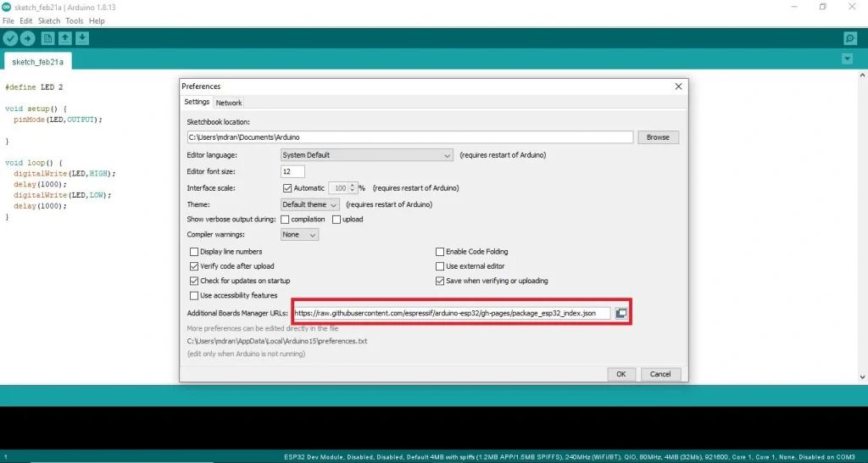Close the Preferences dialog
The image size is (868, 463).
pyautogui.click(x=678, y=86)
